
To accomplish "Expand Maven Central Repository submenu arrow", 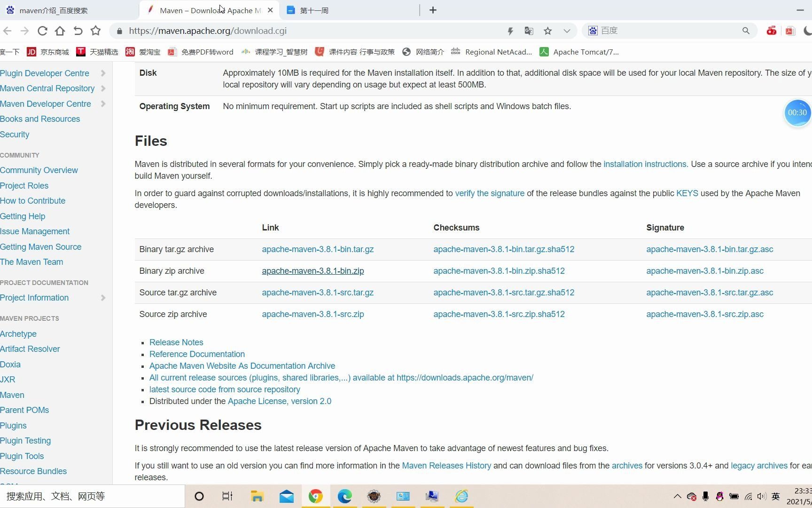I will coord(103,88).
